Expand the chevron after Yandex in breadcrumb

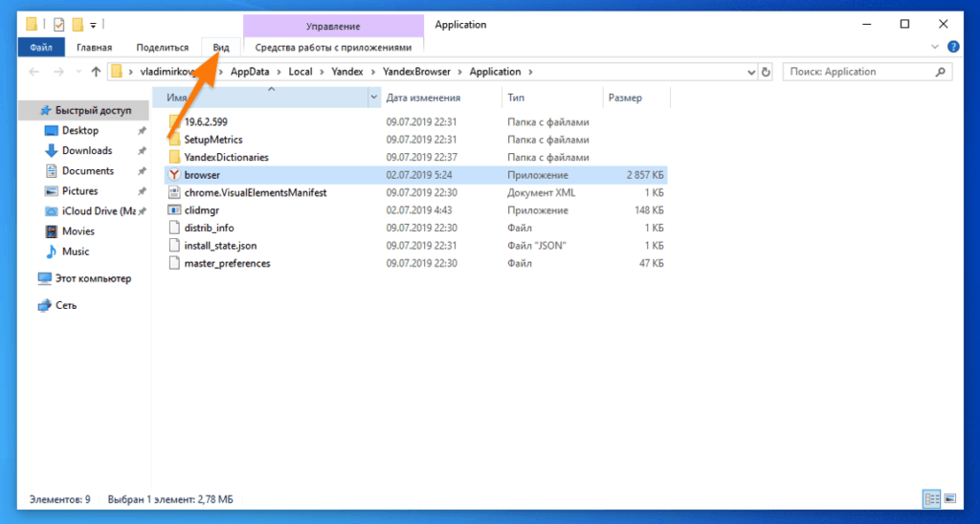point(373,72)
